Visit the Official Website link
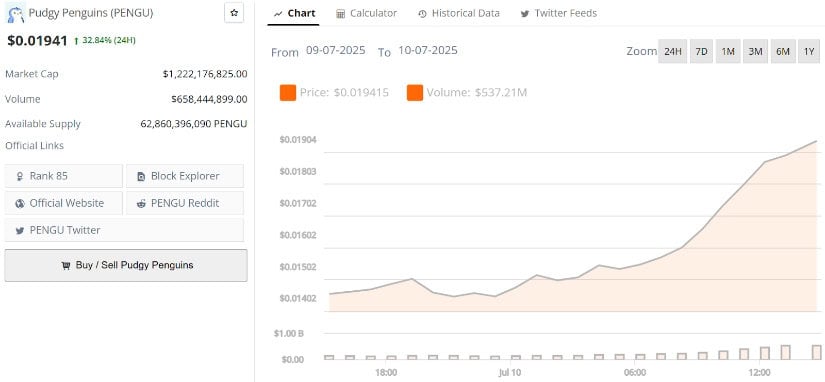This screenshot has width=825, height=382. tap(64, 203)
